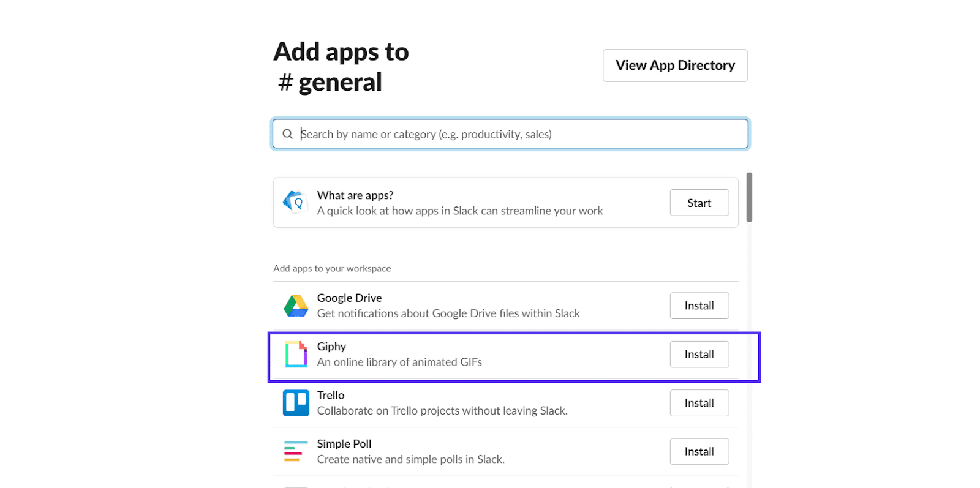Install the Trello app
The width and height of the screenshot is (980, 488).
click(x=699, y=403)
